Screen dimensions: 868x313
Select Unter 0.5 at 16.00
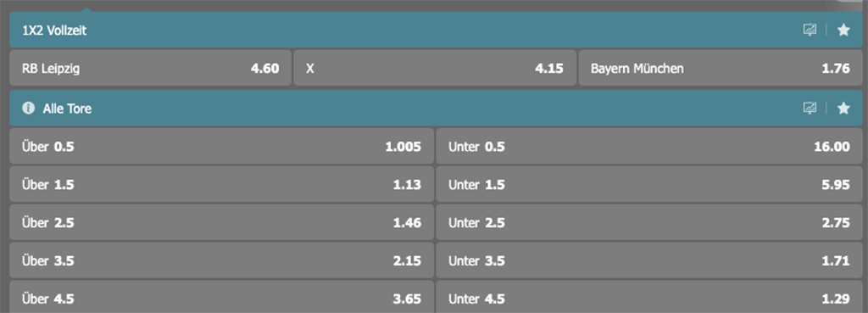click(649, 146)
